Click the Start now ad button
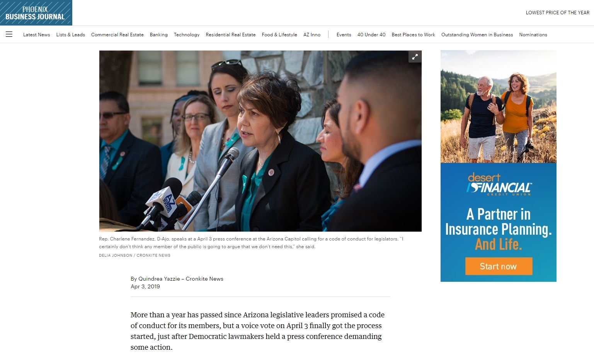Image resolution: width=594 pixels, height=364 pixels. pyautogui.click(x=499, y=266)
